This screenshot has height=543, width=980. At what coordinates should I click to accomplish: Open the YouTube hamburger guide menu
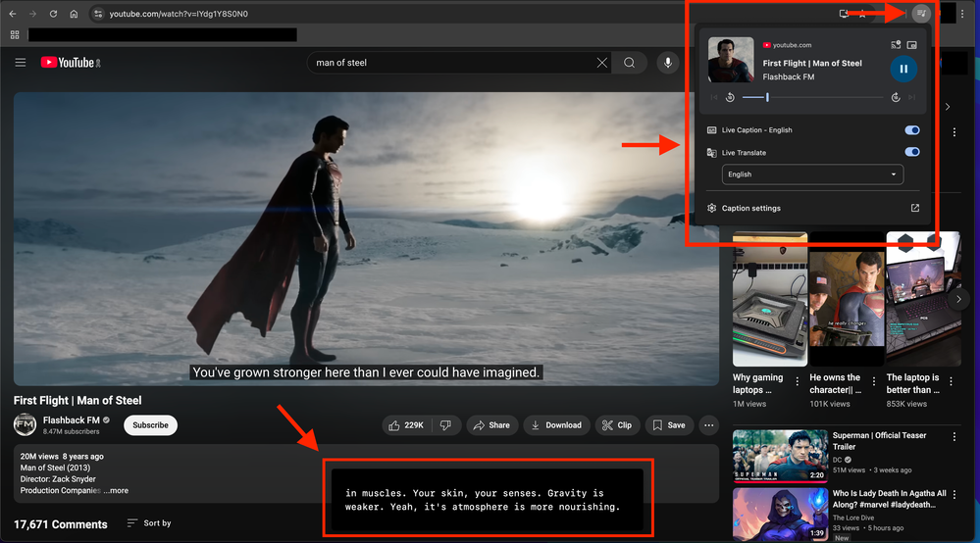(x=21, y=63)
